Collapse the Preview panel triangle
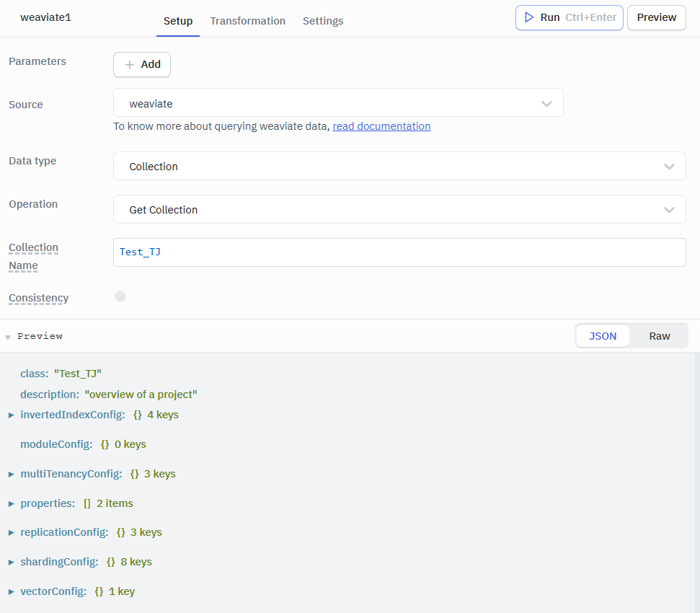This screenshot has height=613, width=700. pyautogui.click(x=8, y=337)
